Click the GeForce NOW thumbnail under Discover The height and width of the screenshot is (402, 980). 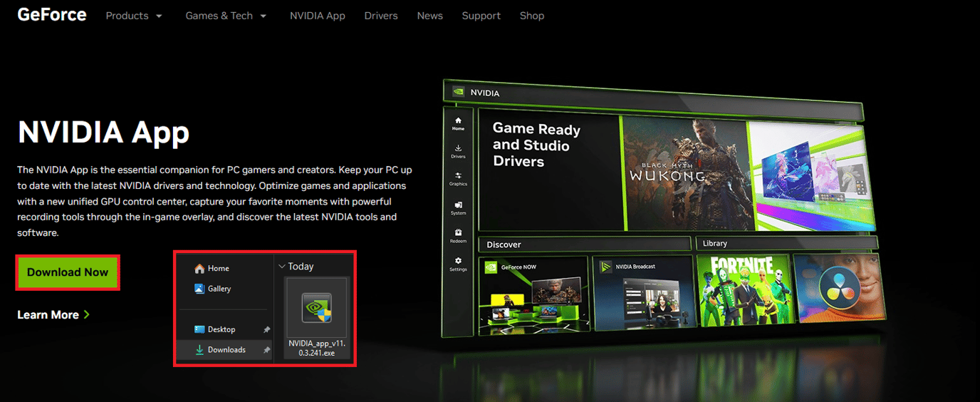pyautogui.click(x=533, y=294)
